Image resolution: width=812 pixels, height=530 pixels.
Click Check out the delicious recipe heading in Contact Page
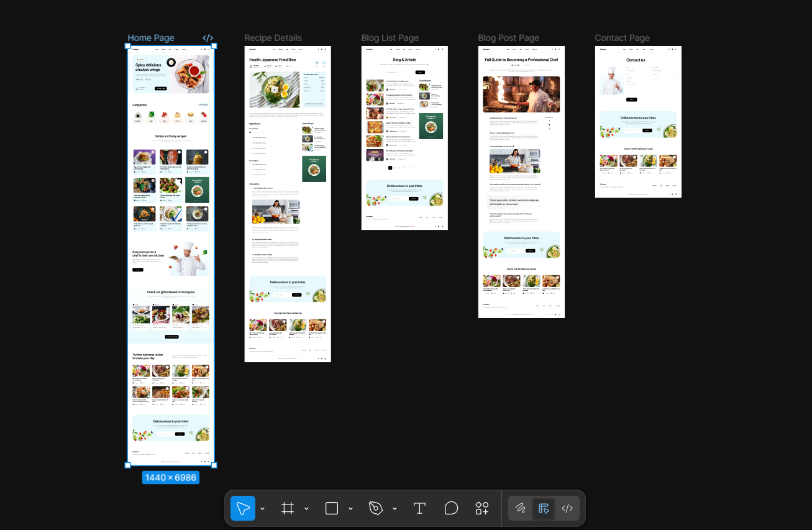coord(638,149)
